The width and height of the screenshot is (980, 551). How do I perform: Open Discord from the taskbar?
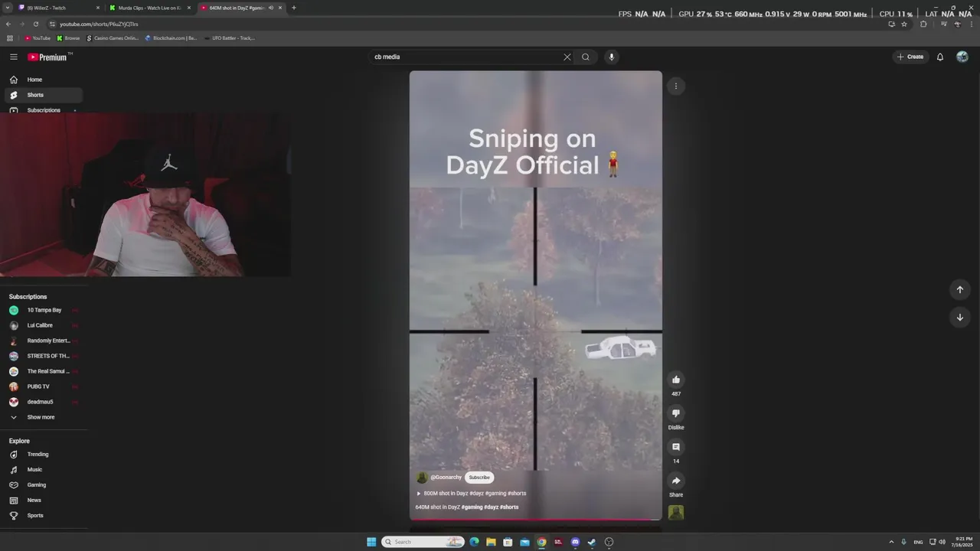pyautogui.click(x=575, y=542)
